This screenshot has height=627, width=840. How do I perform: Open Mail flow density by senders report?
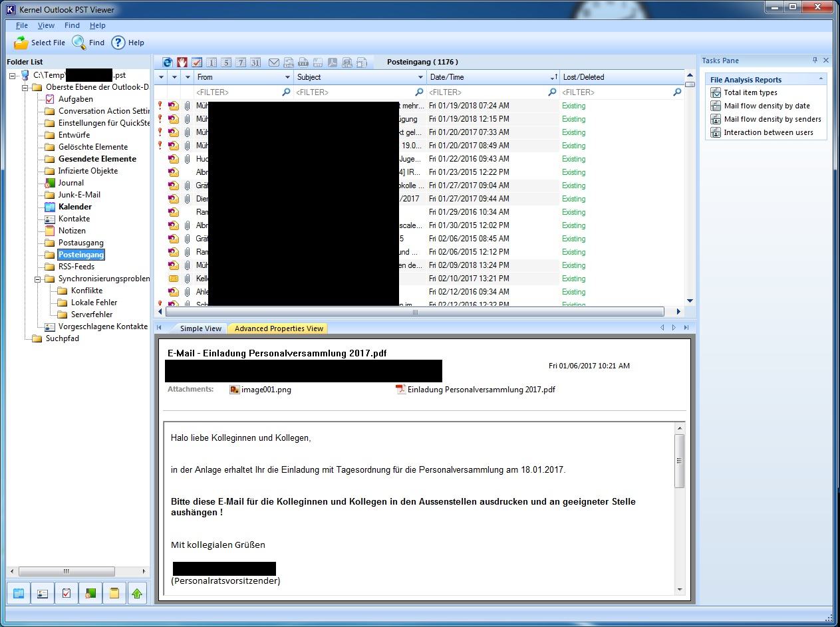point(772,119)
